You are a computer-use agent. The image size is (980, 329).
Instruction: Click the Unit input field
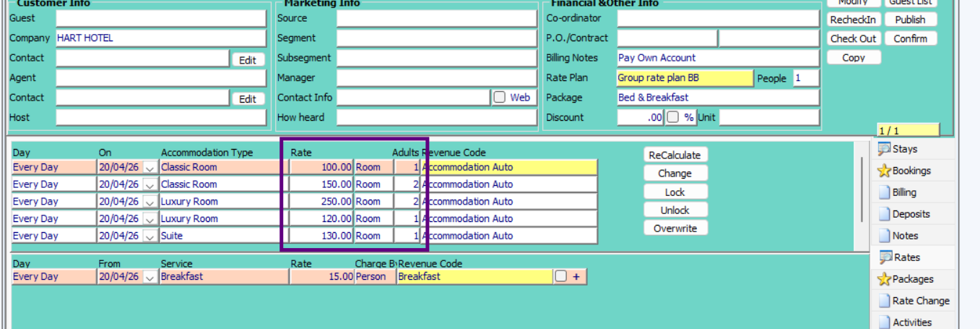pos(769,117)
